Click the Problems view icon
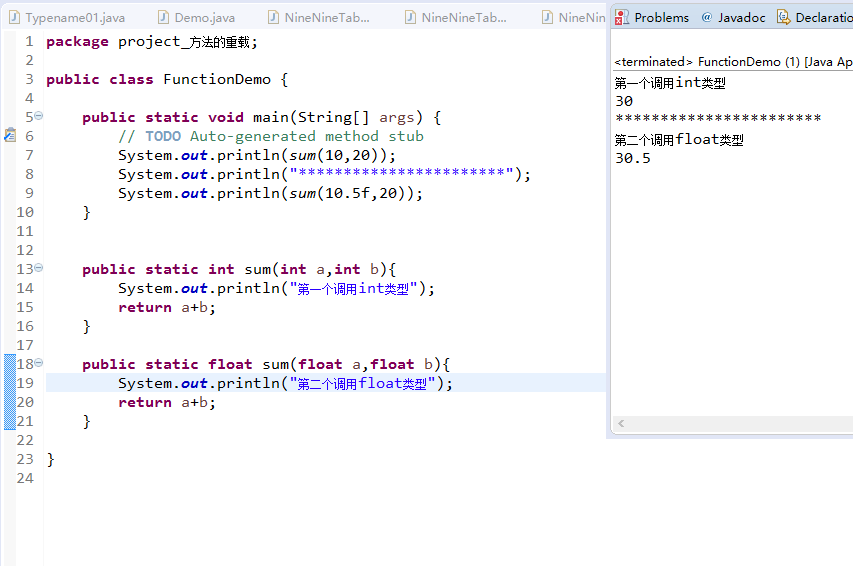 pos(622,18)
